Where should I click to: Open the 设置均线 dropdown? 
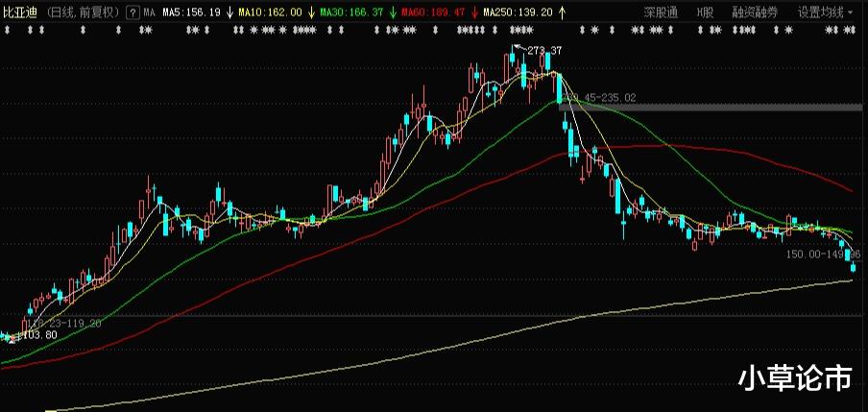tap(826, 12)
